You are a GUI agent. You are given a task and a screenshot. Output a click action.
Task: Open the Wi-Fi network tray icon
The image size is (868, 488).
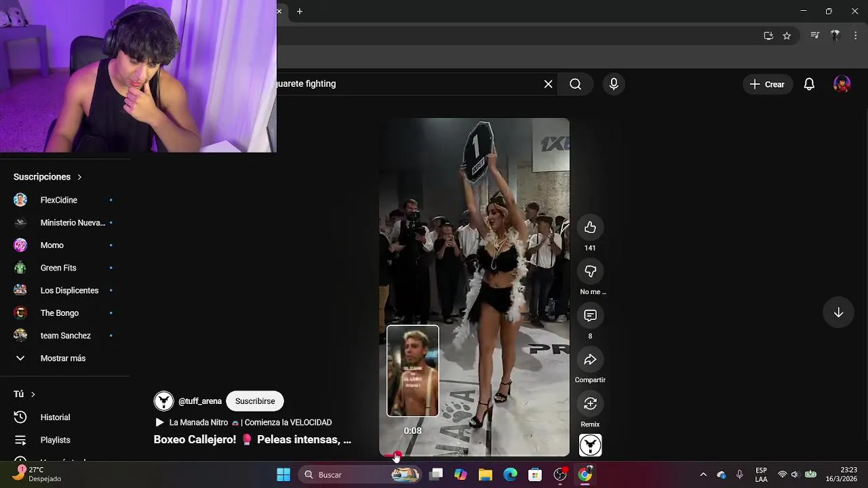(783, 474)
